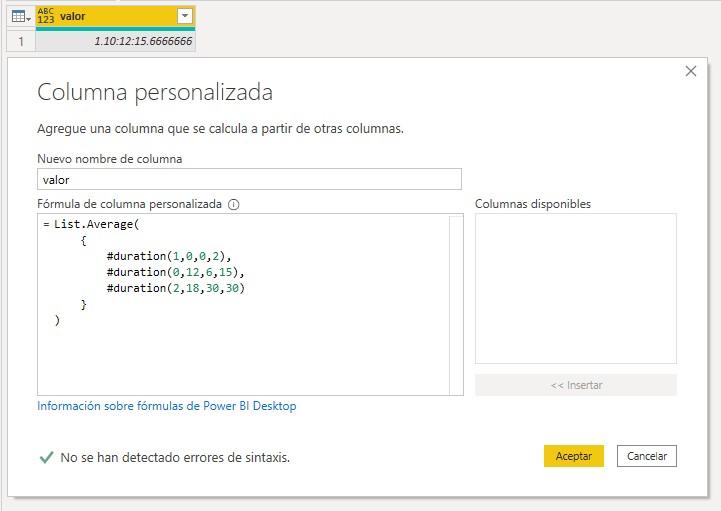The height and width of the screenshot is (511, 721).
Task: Click inside the Columnas disponibles list
Action: click(x=575, y=288)
